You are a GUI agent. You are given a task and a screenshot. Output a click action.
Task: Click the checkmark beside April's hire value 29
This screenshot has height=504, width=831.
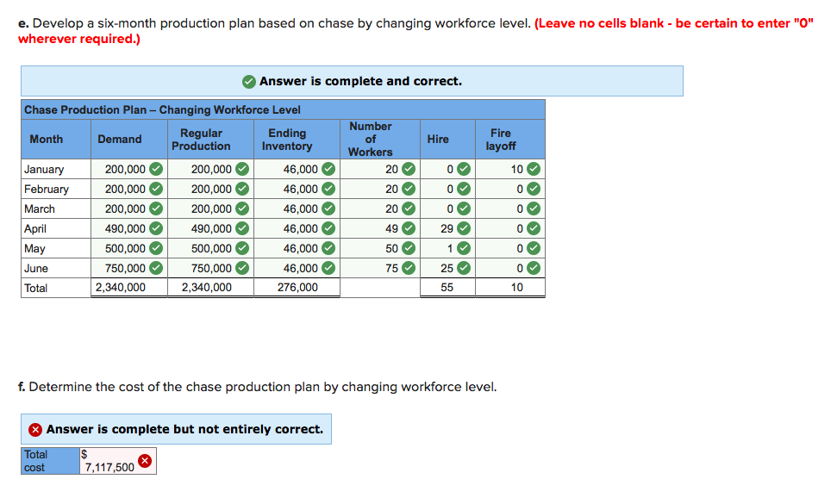click(x=463, y=229)
